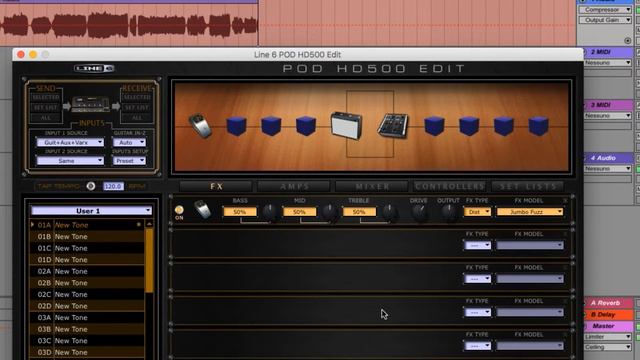Screen dimensions: 640x360
Task: Select the wah pedal in signal chain
Action: point(200,126)
